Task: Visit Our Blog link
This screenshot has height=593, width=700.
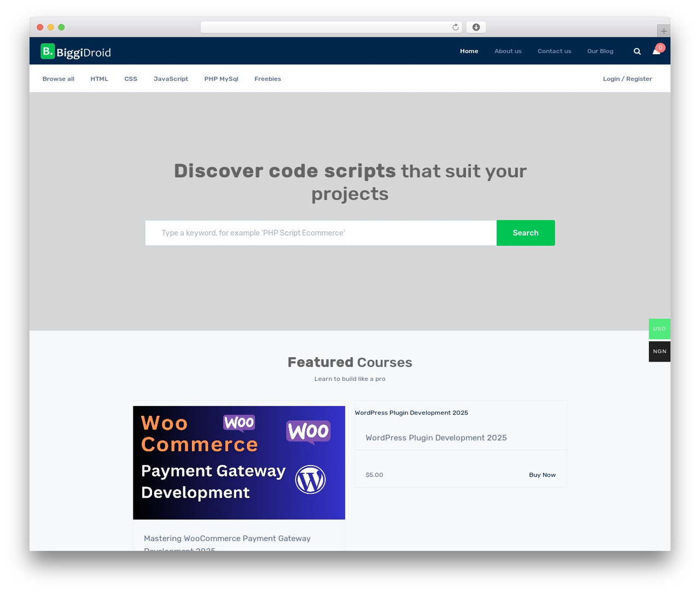Action: pos(600,51)
